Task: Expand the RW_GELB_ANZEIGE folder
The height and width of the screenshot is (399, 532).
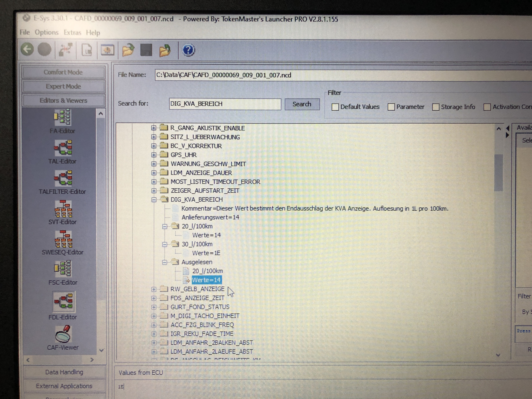Action: pos(154,289)
